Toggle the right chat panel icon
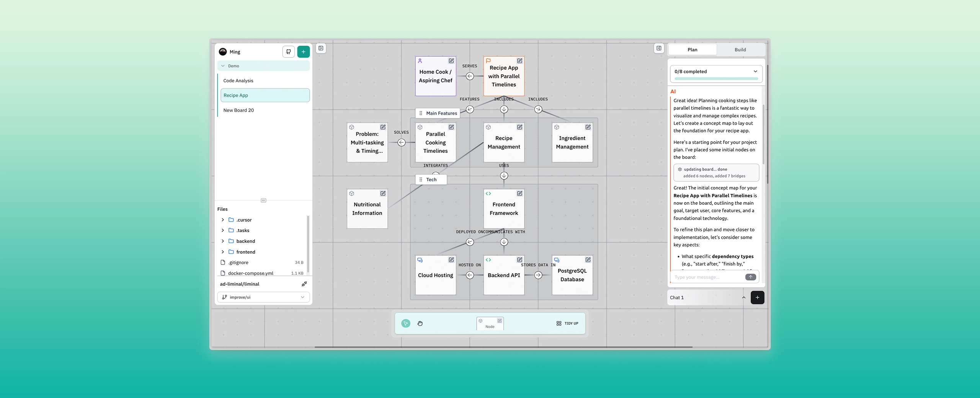The width and height of the screenshot is (980, 398). pos(658,48)
